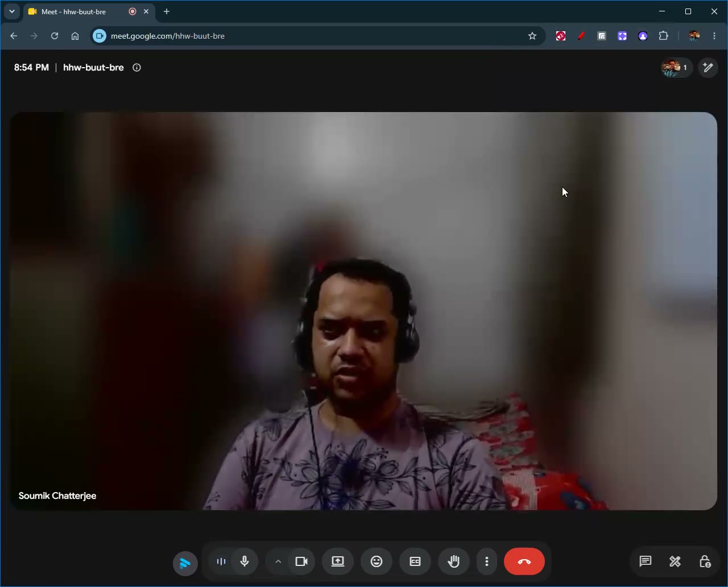Click the 8:54 PM clock text
728x587 pixels.
(x=31, y=68)
